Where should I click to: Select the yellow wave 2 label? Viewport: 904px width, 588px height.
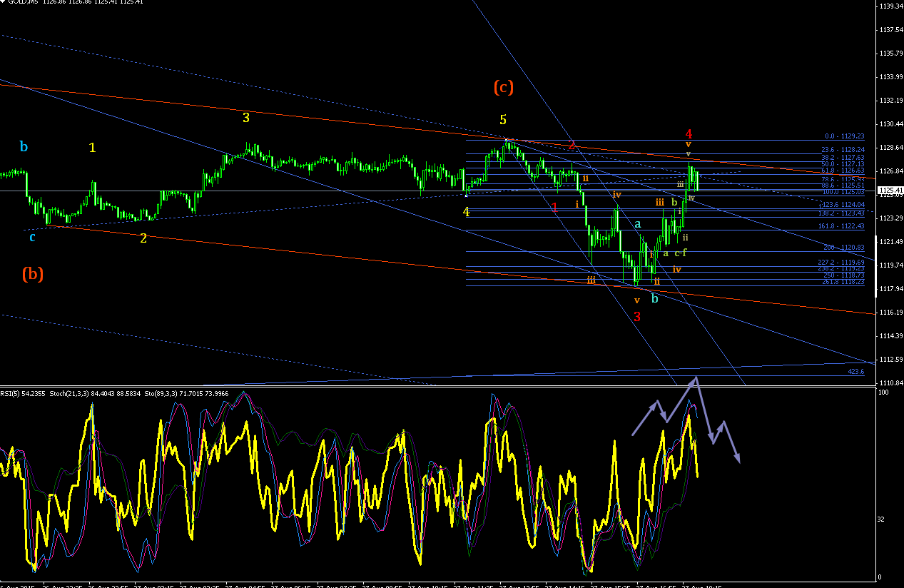point(143,238)
